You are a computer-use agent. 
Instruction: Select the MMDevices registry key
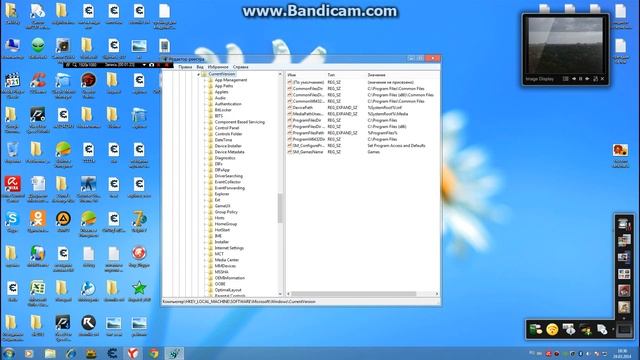(225, 266)
